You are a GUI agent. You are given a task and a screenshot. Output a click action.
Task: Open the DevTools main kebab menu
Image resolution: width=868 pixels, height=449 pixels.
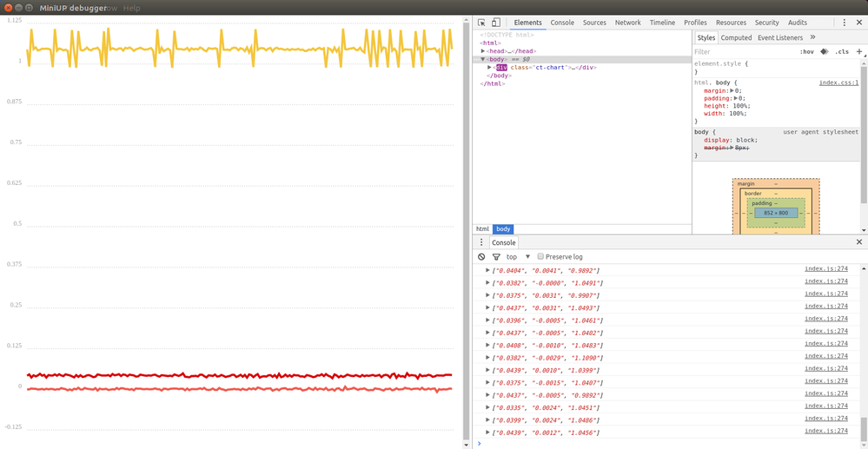[845, 23]
